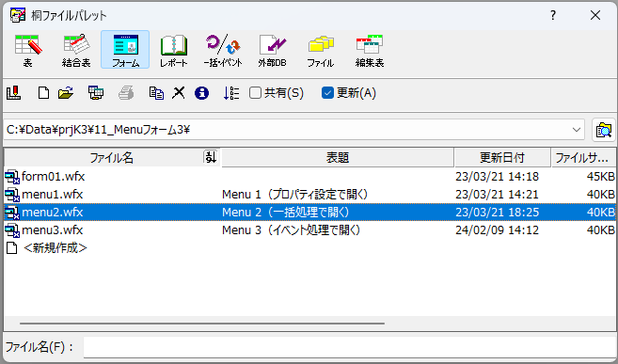Select the 結合表 file type icon

point(76,50)
